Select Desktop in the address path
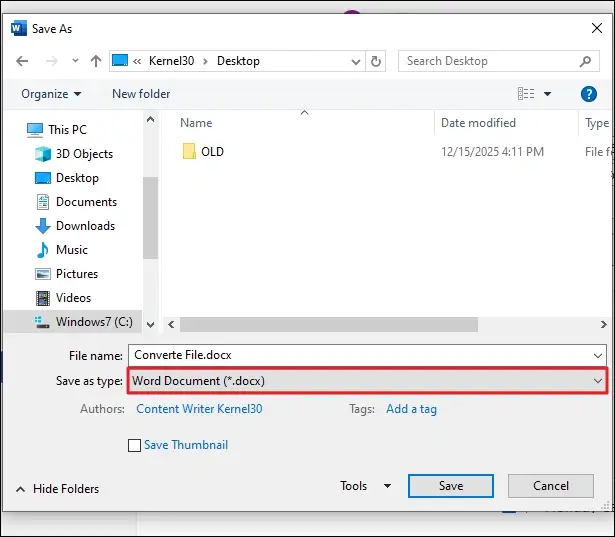Image resolution: width=615 pixels, height=537 pixels. [x=238, y=61]
